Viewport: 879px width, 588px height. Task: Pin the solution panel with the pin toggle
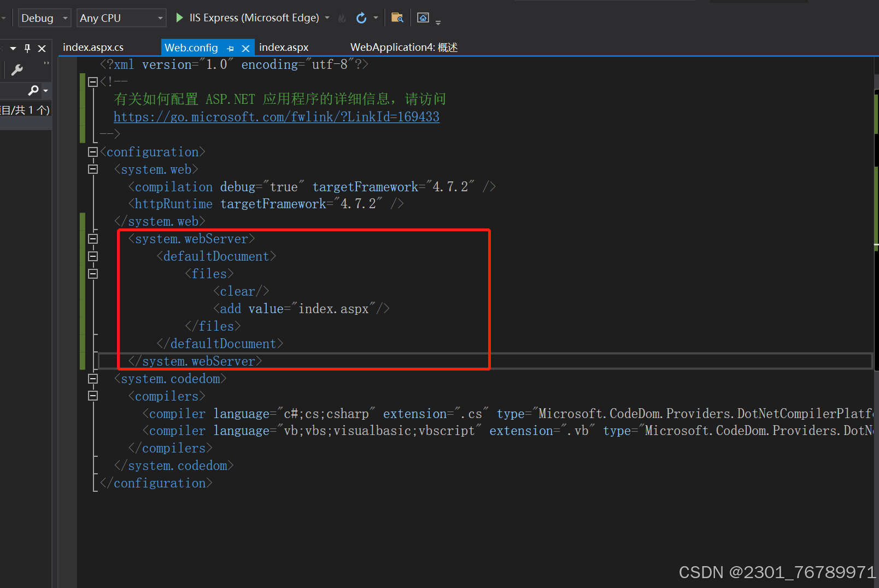click(x=27, y=48)
